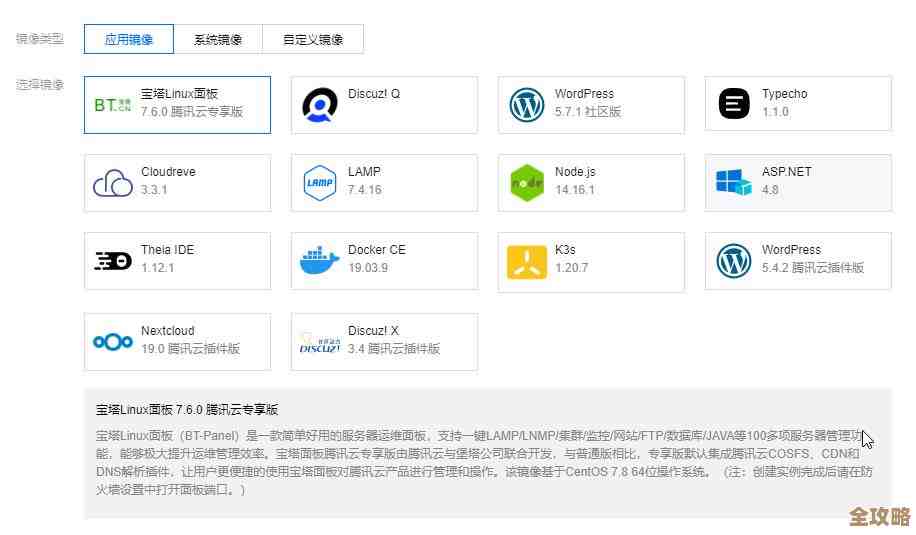Click the Node.js green hexagon icon

(526, 183)
